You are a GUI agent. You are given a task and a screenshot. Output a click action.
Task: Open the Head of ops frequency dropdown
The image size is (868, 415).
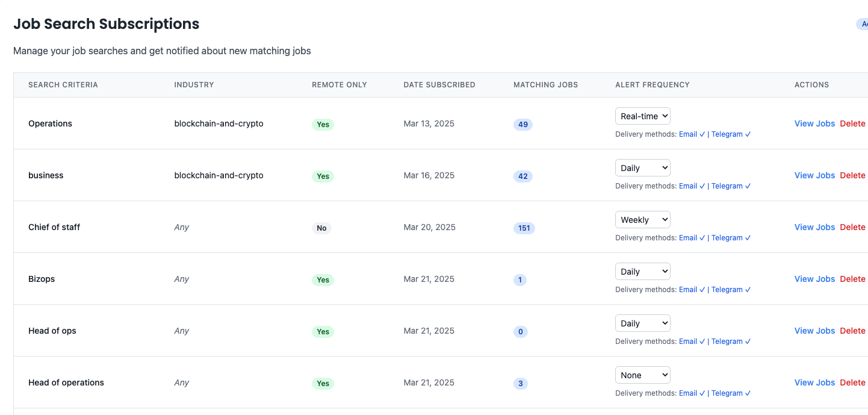(642, 323)
